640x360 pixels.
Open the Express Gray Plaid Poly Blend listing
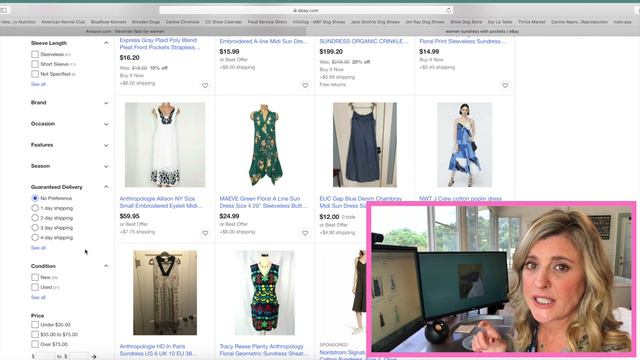click(160, 44)
